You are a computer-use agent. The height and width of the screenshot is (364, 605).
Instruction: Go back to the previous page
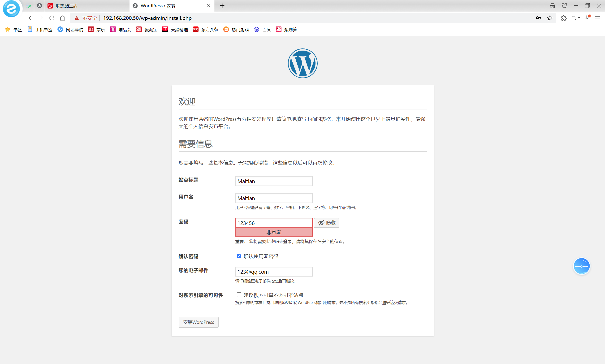click(30, 18)
